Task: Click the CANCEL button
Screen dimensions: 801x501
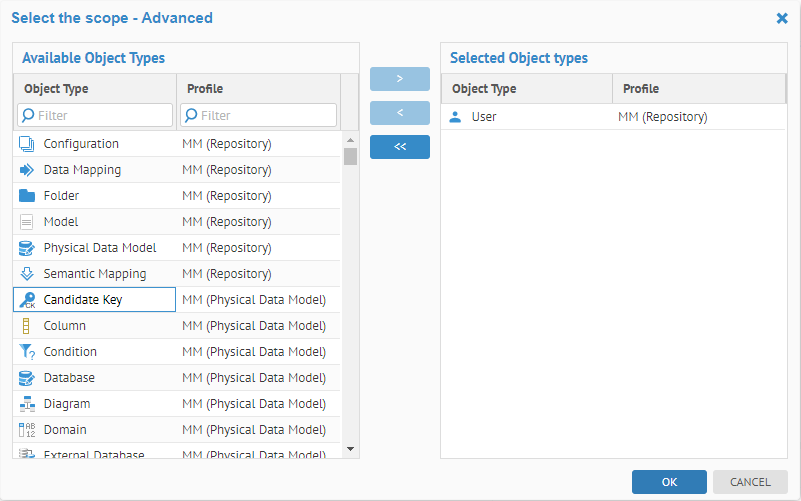Action: click(750, 482)
